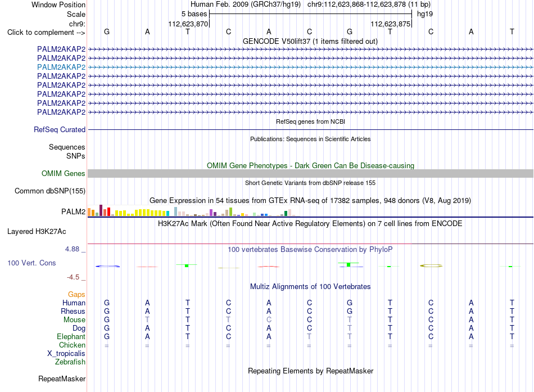534x392 pixels.
Task: Open 'RefSeq genes from NCBI' track title
Action: (310, 121)
